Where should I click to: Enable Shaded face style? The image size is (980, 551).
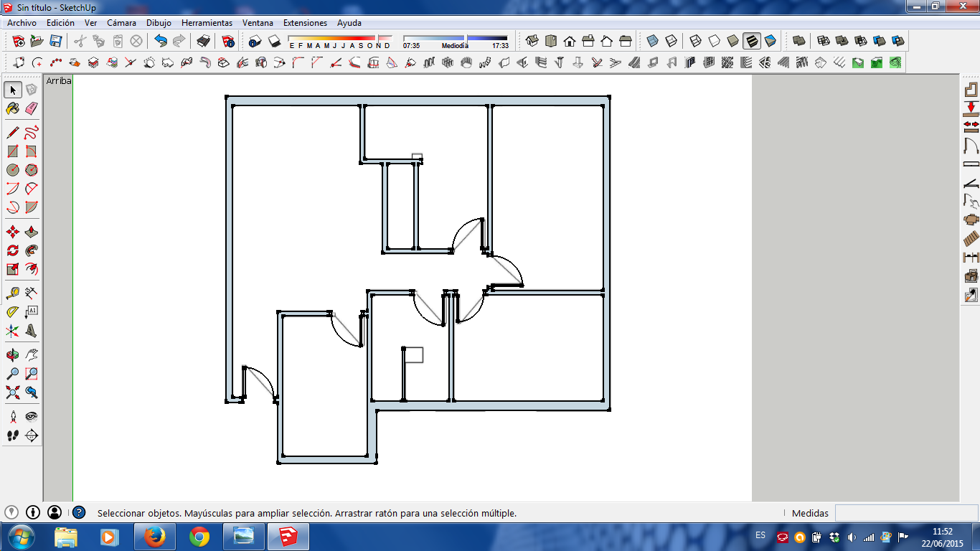click(733, 41)
